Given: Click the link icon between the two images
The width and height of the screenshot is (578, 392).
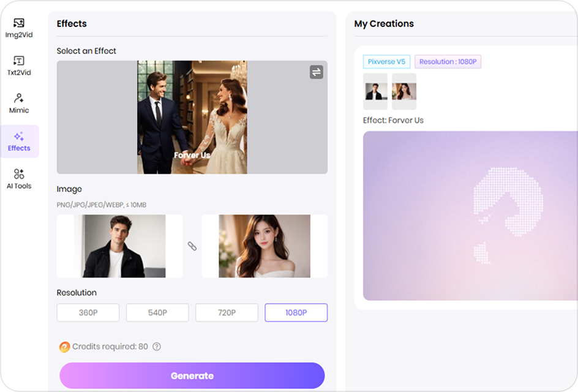Looking at the screenshot, I should click(x=192, y=245).
